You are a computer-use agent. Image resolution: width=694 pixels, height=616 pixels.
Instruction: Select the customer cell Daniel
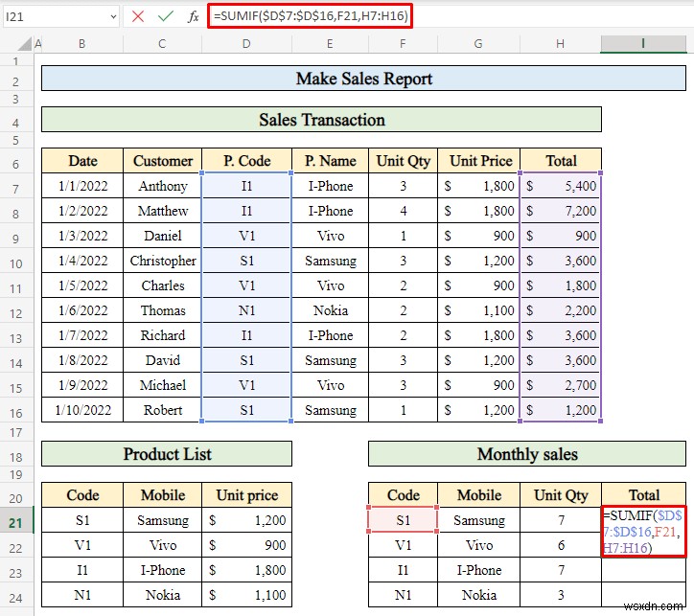pos(162,236)
